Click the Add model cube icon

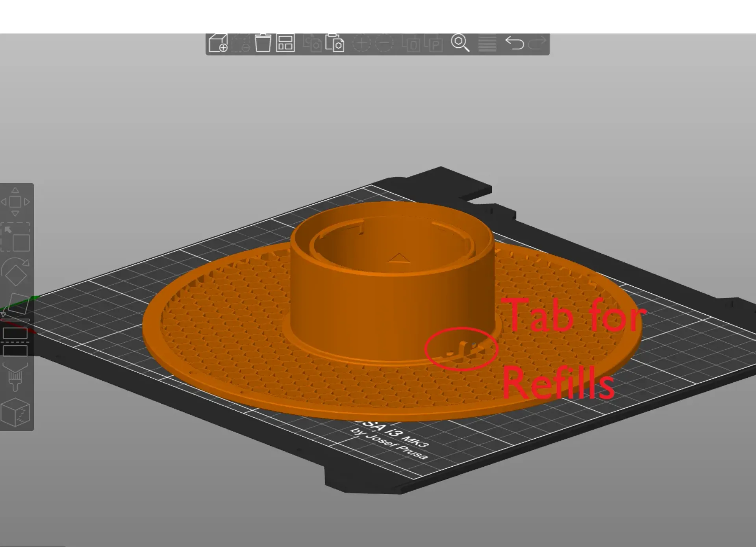(x=218, y=43)
